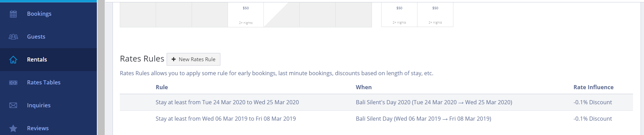
Task: Click the Rates Tables money icon
Action: click(x=13, y=82)
